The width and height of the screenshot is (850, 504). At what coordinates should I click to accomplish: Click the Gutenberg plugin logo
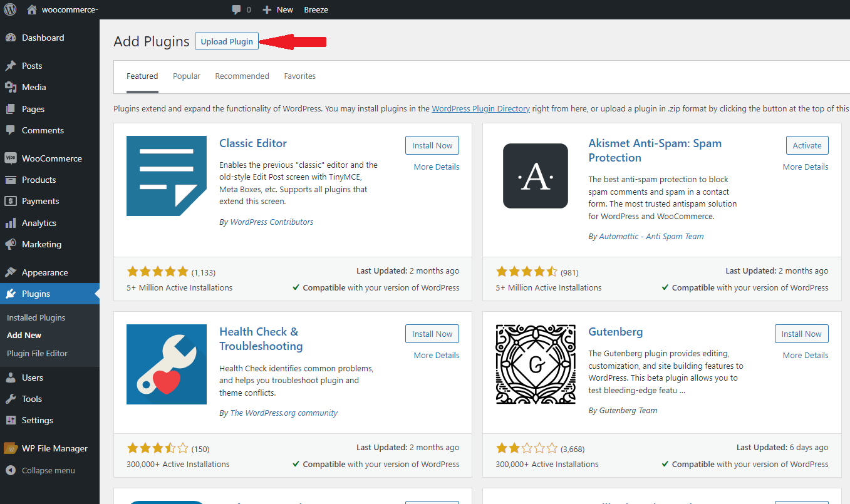point(536,364)
